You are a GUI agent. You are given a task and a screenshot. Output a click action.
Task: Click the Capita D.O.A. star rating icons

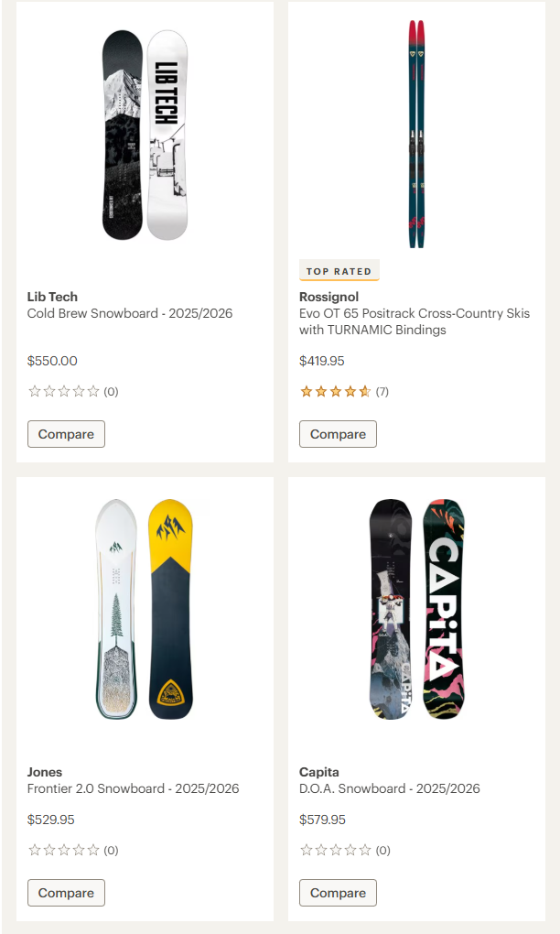tap(335, 851)
